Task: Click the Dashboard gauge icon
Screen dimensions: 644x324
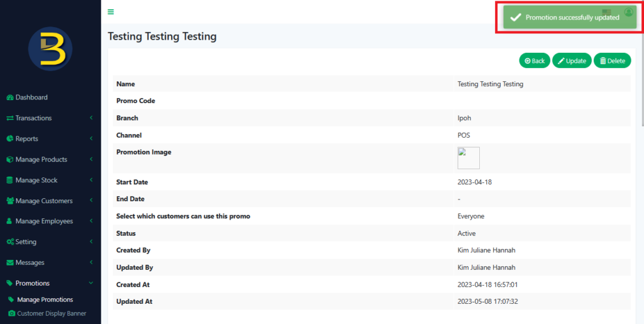Action: pyautogui.click(x=10, y=98)
